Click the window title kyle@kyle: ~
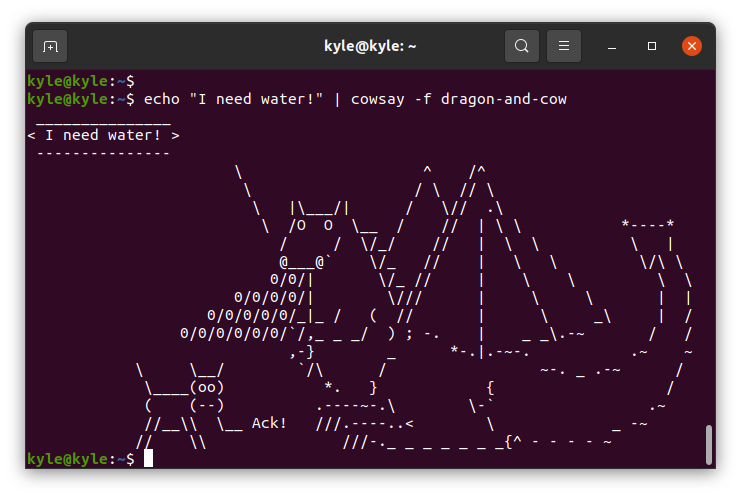741x497 pixels. click(x=370, y=46)
